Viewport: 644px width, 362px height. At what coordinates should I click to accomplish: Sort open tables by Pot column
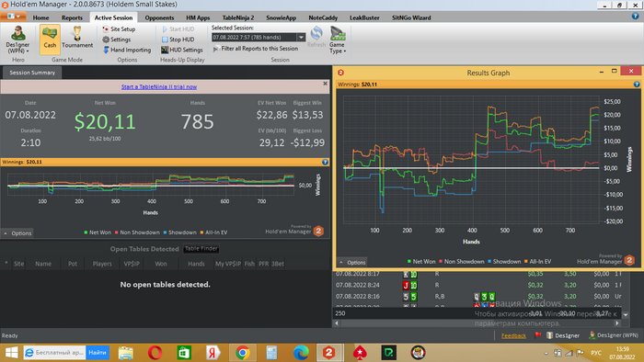(73, 264)
